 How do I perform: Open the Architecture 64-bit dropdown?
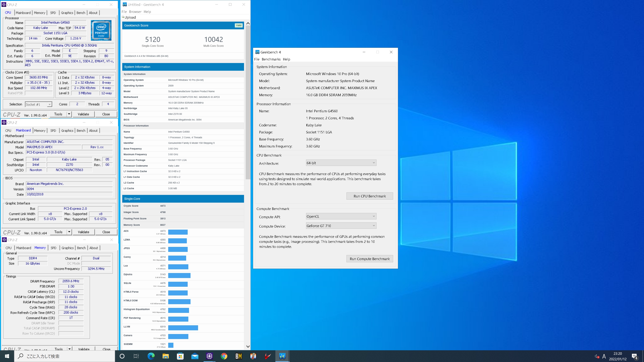point(341,163)
